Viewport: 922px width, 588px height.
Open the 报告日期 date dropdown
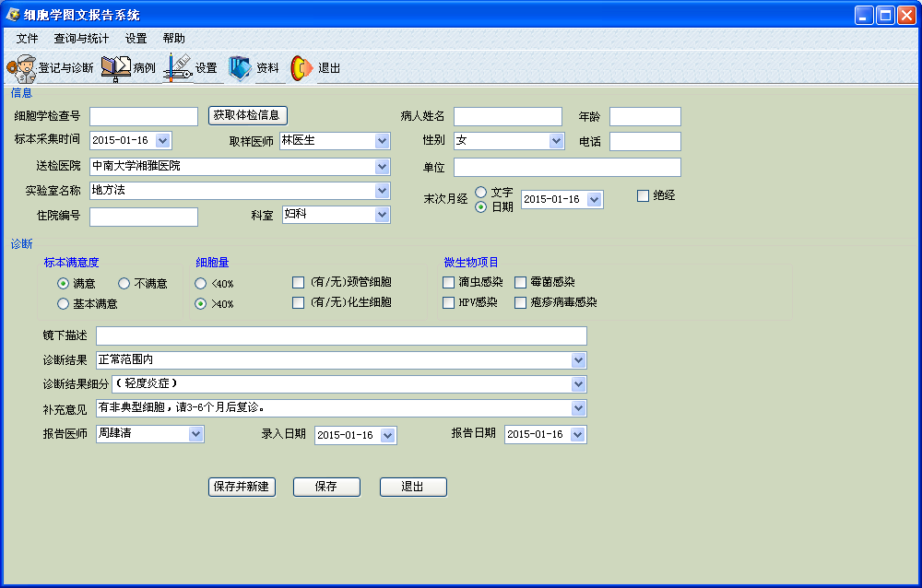pos(577,434)
